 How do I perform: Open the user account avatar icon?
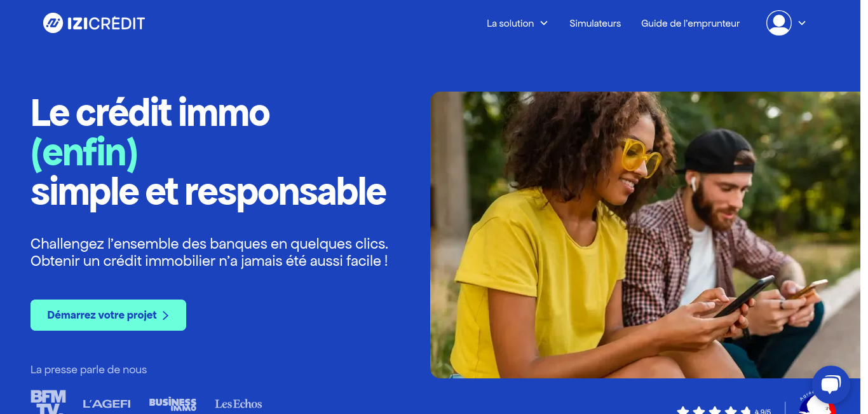[778, 23]
